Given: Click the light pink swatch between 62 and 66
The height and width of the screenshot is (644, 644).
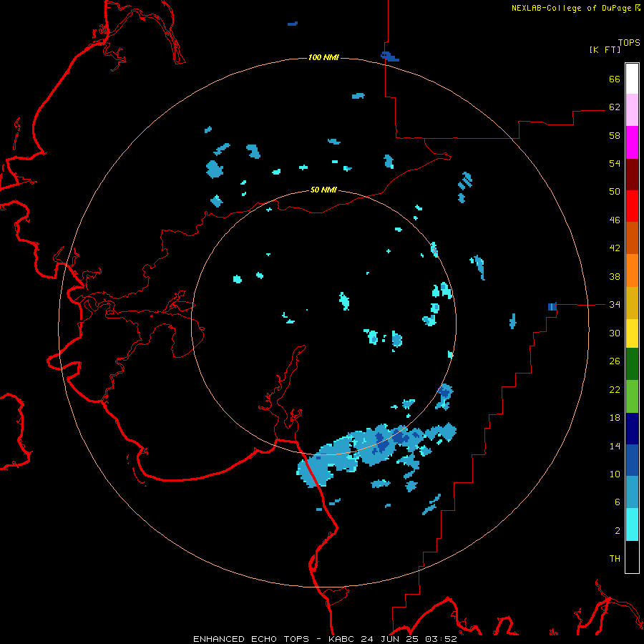Looking at the screenshot, I should (x=632, y=109).
